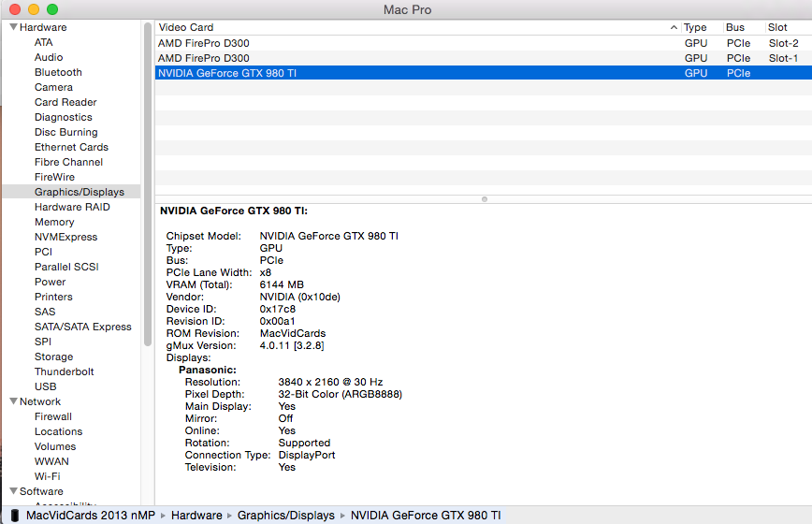Viewport: 812px width, 524px height.
Task: Open the Diagnostics section
Action: pyautogui.click(x=64, y=118)
